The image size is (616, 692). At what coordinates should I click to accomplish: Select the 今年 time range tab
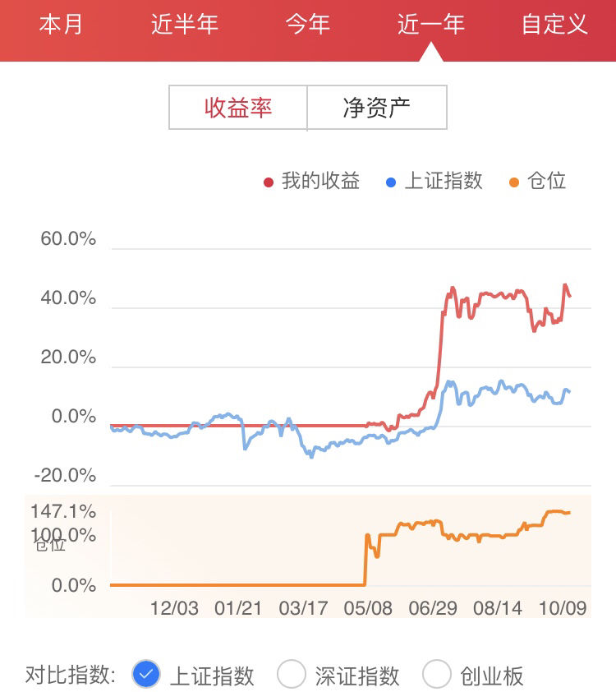(x=308, y=25)
